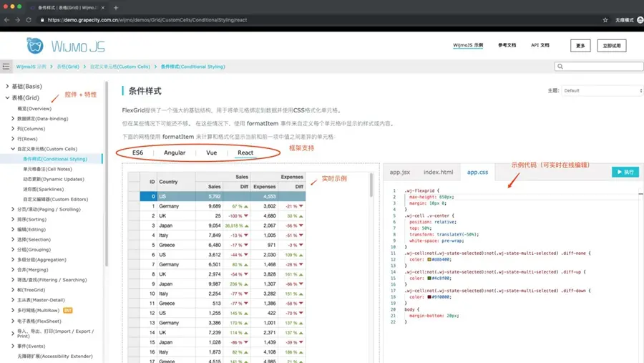Click the 立即试用 button
Image resolution: width=644 pixels, height=363 pixels.
click(612, 46)
